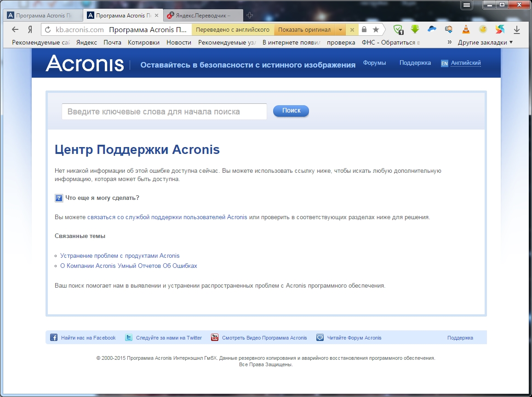532x397 pixels.
Task: Click the padlock site security icon
Action: 364,30
